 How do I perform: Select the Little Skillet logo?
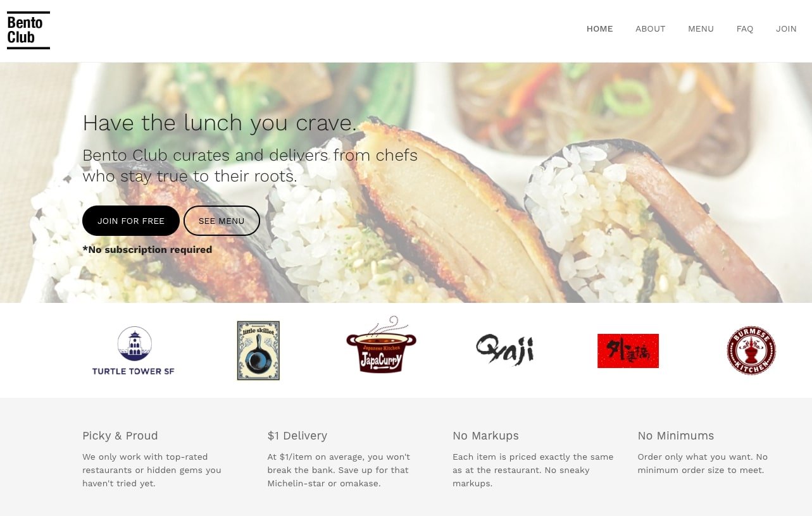[x=258, y=350]
